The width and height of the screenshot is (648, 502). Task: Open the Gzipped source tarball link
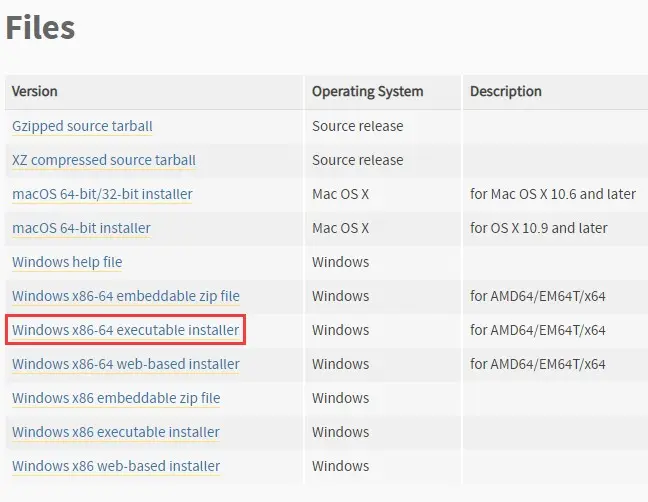[82, 126]
